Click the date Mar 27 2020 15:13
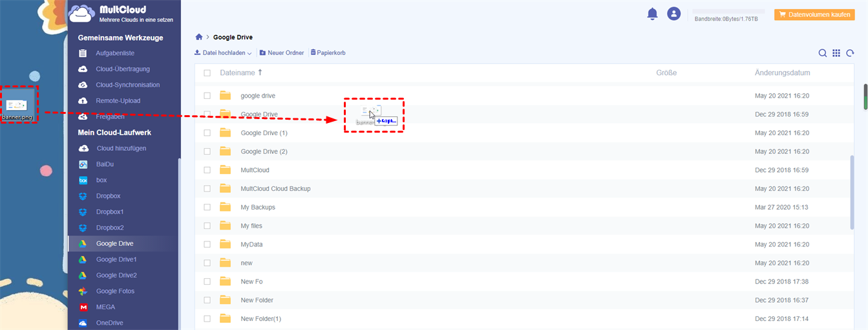The image size is (868, 330). pyautogui.click(x=781, y=207)
